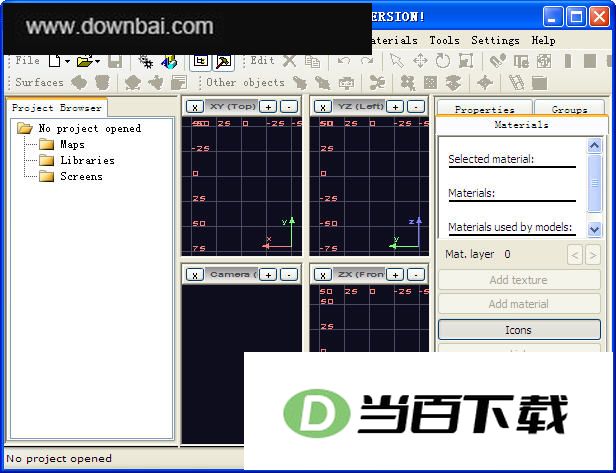
Task: Zoom in XY (Top) view with plus
Action: point(268,106)
